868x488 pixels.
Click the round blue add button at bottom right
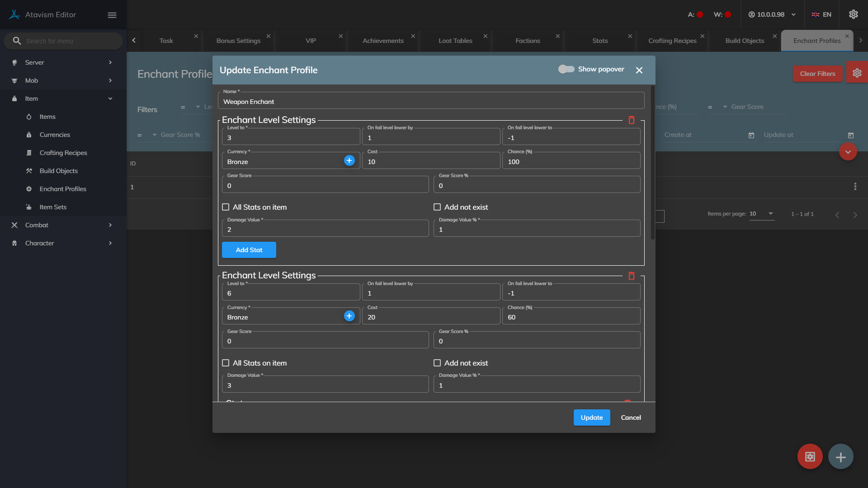click(x=840, y=457)
